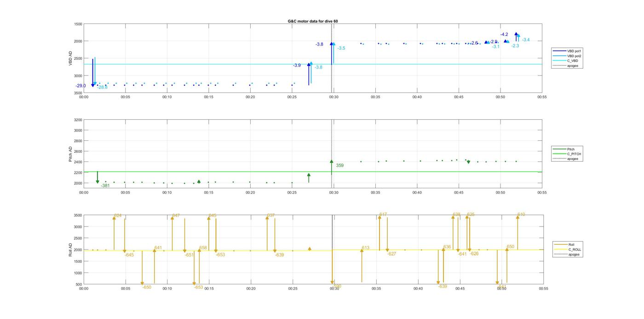Click the '-650' roll data label

coord(147,287)
